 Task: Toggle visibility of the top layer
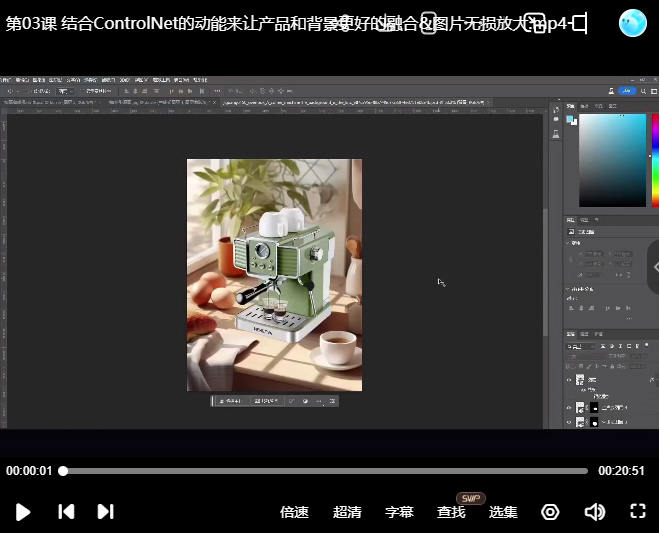pos(569,381)
